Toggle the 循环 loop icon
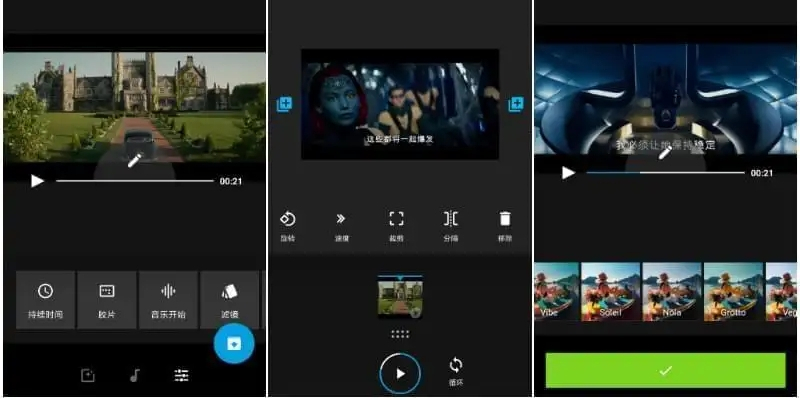This screenshot has height=400, width=800. 456,372
